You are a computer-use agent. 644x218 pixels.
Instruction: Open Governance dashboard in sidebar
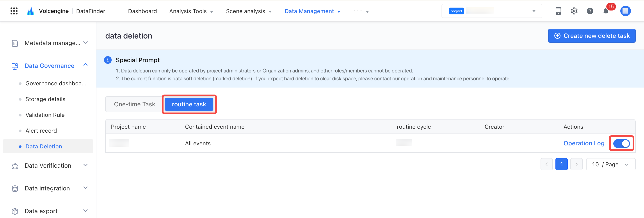[55, 83]
